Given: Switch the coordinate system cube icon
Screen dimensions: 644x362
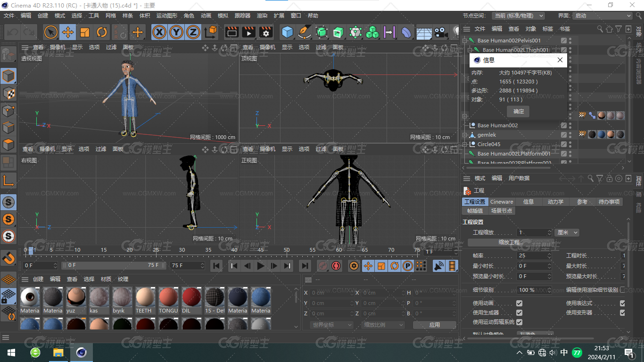Looking at the screenshot, I should point(211,32).
